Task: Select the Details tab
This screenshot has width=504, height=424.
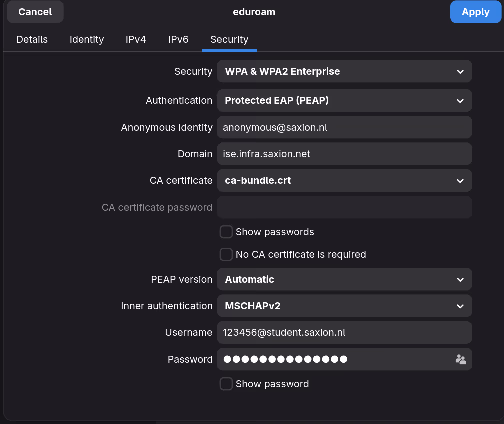Action: pyautogui.click(x=32, y=39)
